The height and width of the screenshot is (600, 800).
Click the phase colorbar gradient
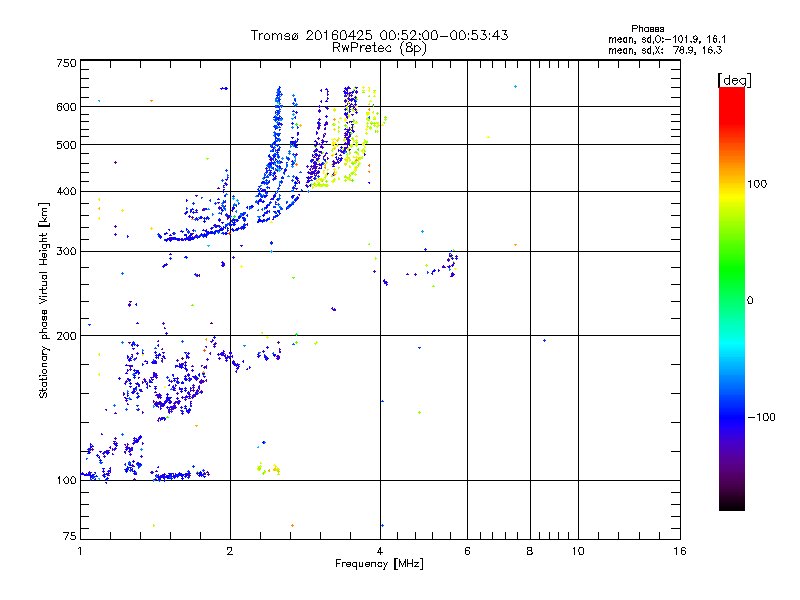coord(732,298)
